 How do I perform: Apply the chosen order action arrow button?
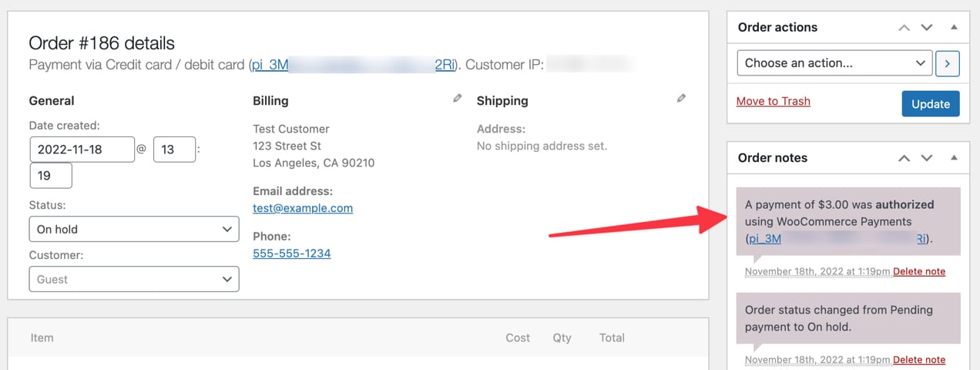947,63
